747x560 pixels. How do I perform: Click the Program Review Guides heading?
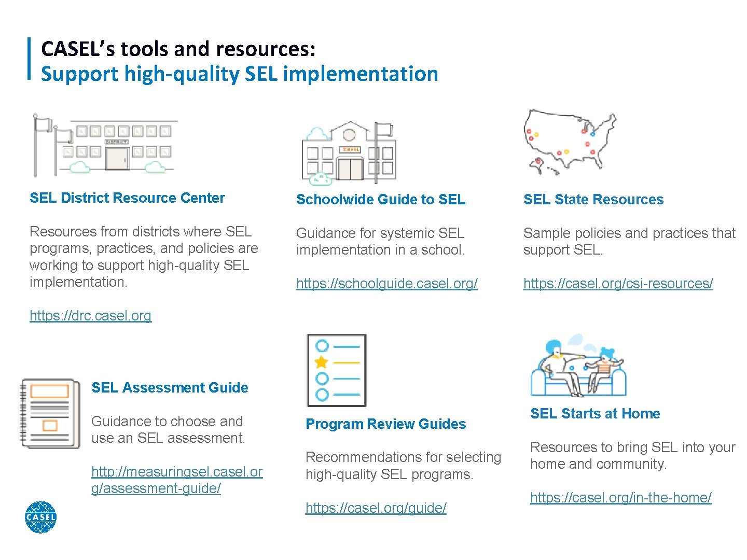point(386,424)
